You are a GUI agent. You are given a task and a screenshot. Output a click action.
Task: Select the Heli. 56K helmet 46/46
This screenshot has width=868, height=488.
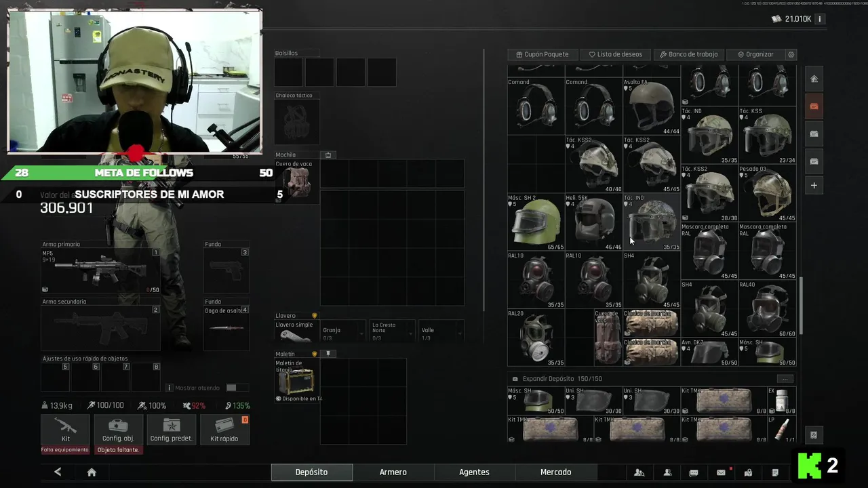593,222
